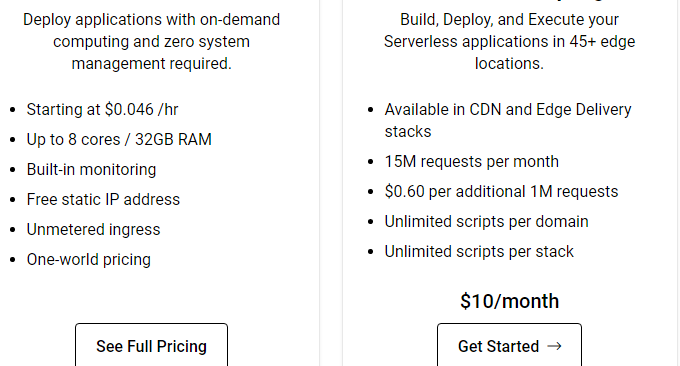This screenshot has width=680, height=366.
Task: Click the bullet beside 'One-world pricing'
Action: (13, 260)
